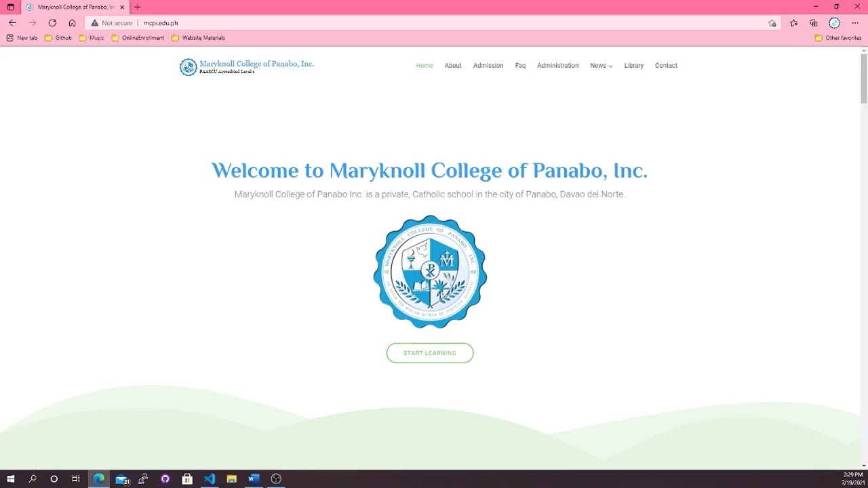Open the Website Materials bookmarks folder
Viewport: 868px width, 488px height.
point(198,38)
